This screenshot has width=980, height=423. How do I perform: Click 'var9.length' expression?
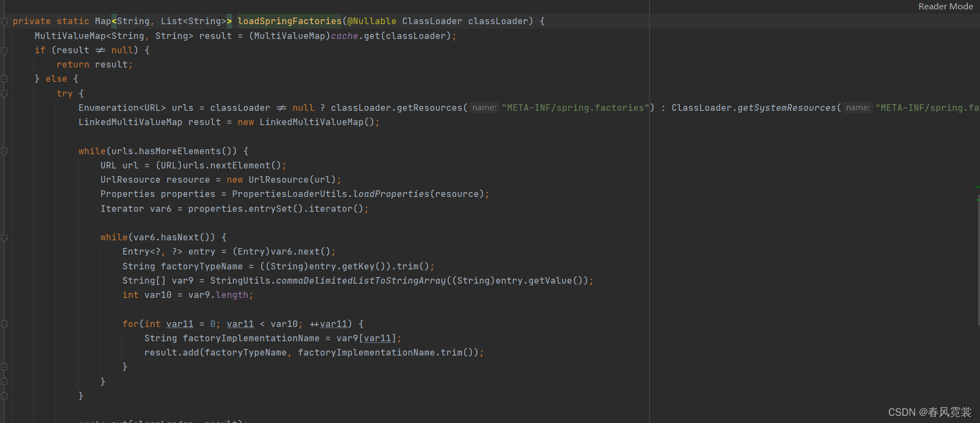point(218,295)
